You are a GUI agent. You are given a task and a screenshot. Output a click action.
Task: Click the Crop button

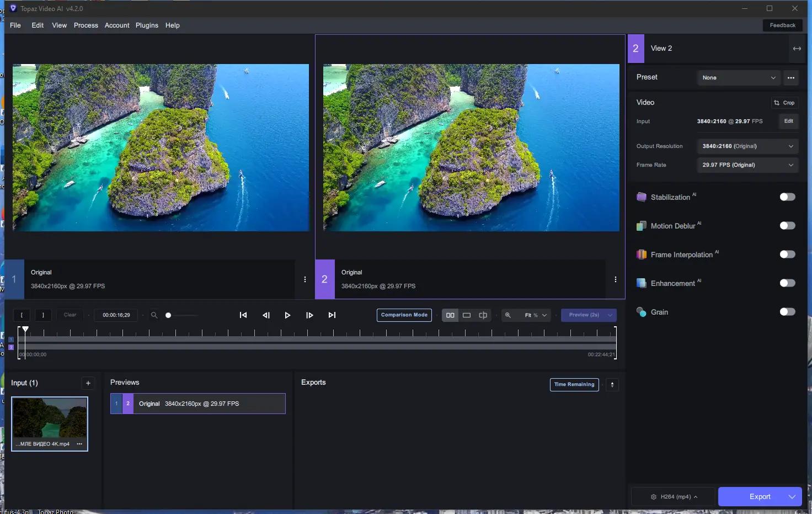784,103
